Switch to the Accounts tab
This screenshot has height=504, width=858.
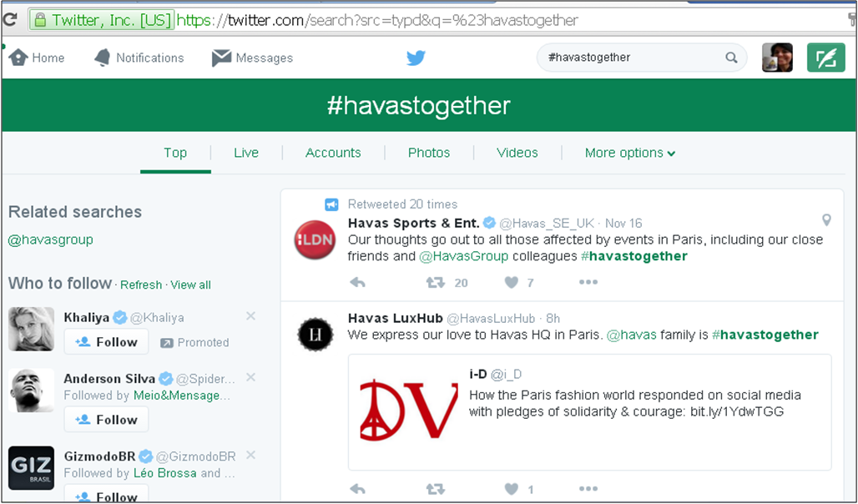click(333, 153)
